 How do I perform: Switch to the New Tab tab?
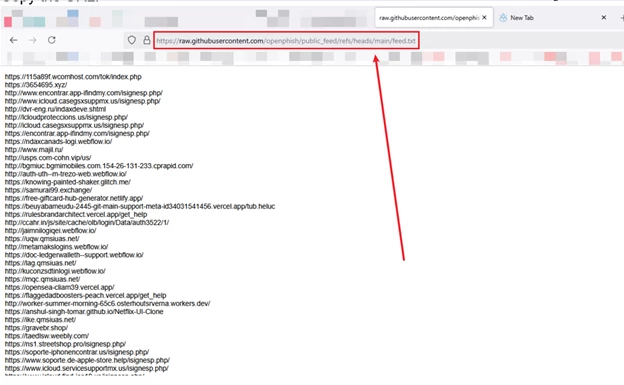coord(522,18)
